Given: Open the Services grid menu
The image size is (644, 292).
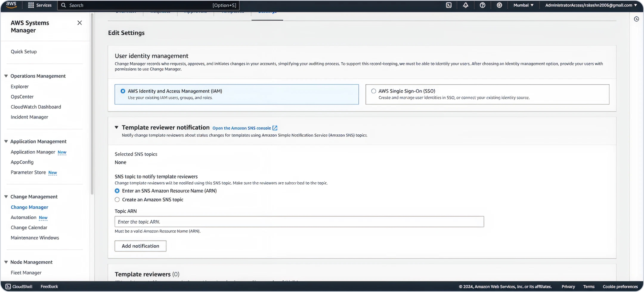Looking at the screenshot, I should (39, 5).
